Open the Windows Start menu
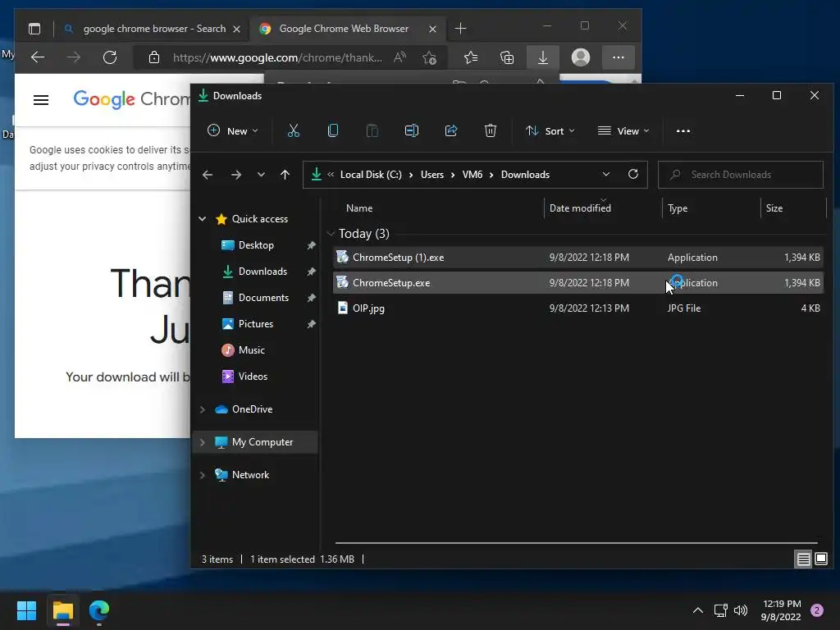 (26, 610)
